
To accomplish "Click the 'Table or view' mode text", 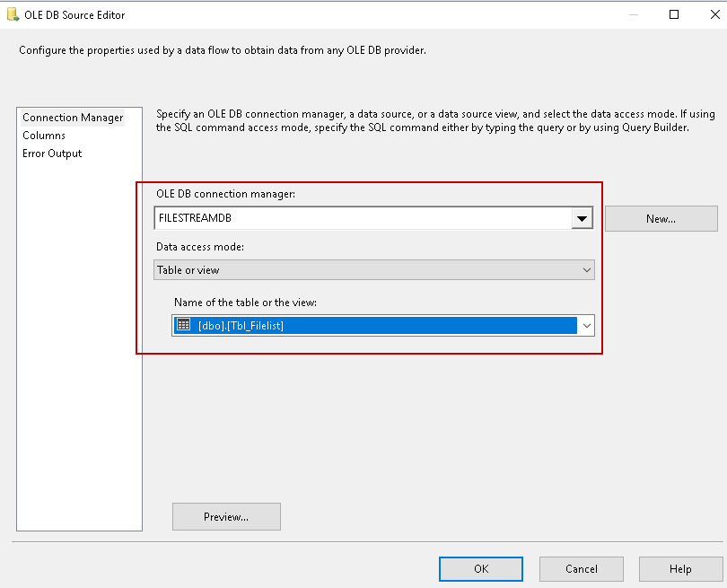I will point(188,270).
